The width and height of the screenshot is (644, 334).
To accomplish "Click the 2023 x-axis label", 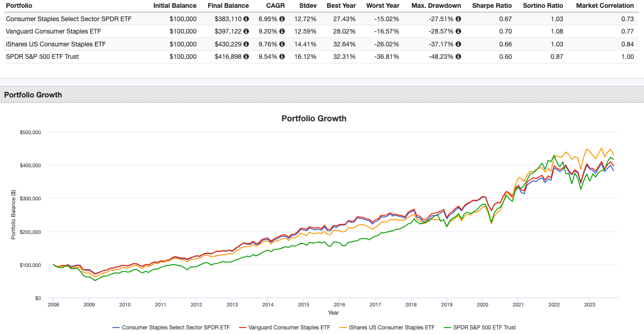I will 590,304.
